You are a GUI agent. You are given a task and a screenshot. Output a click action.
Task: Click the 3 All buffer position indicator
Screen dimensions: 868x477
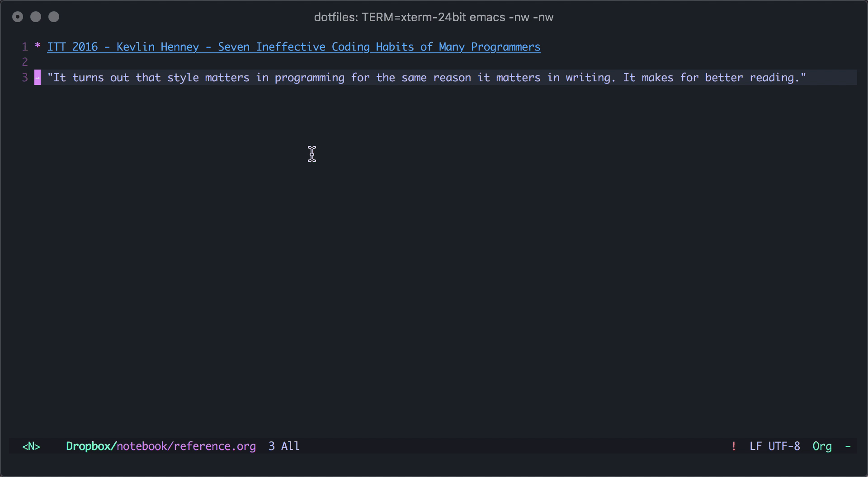(x=283, y=446)
